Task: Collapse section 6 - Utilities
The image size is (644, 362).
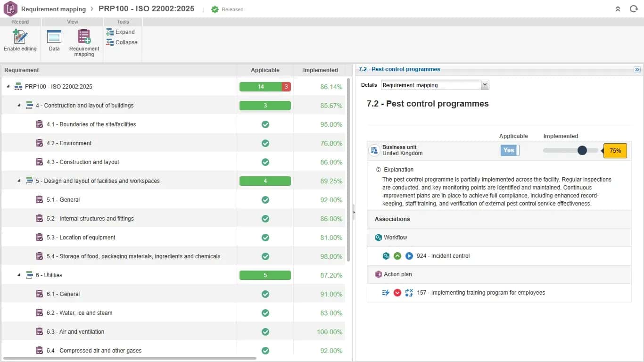Action: click(19, 275)
